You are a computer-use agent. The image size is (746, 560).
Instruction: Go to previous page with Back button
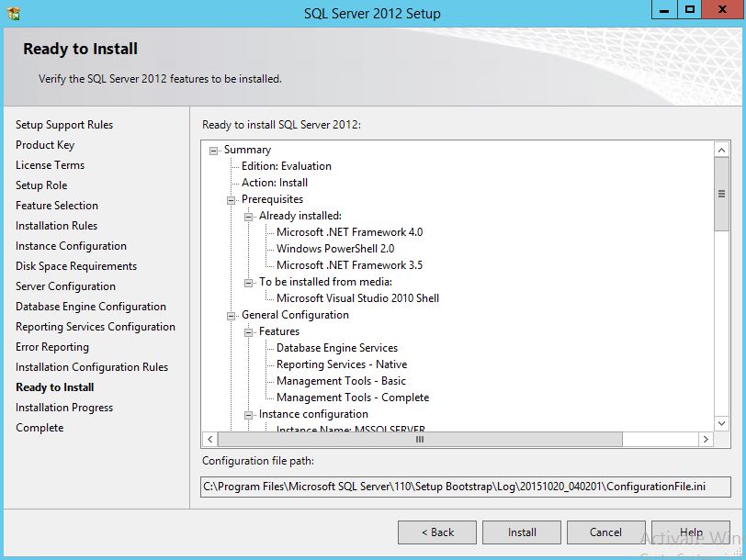click(436, 532)
